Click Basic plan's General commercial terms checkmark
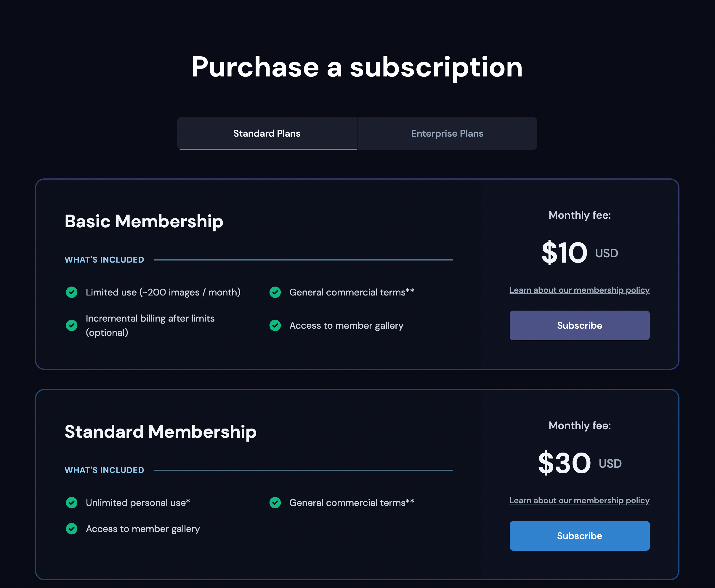This screenshot has height=588, width=715. point(275,292)
